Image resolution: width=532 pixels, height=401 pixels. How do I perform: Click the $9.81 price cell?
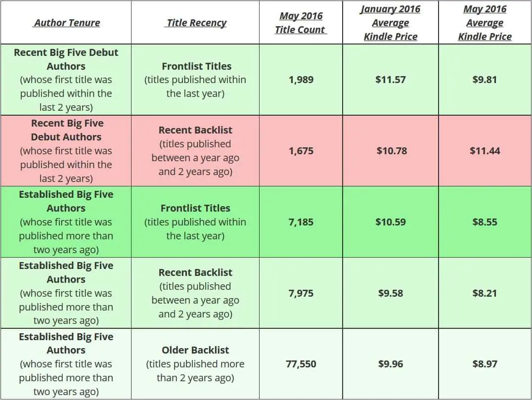point(485,80)
